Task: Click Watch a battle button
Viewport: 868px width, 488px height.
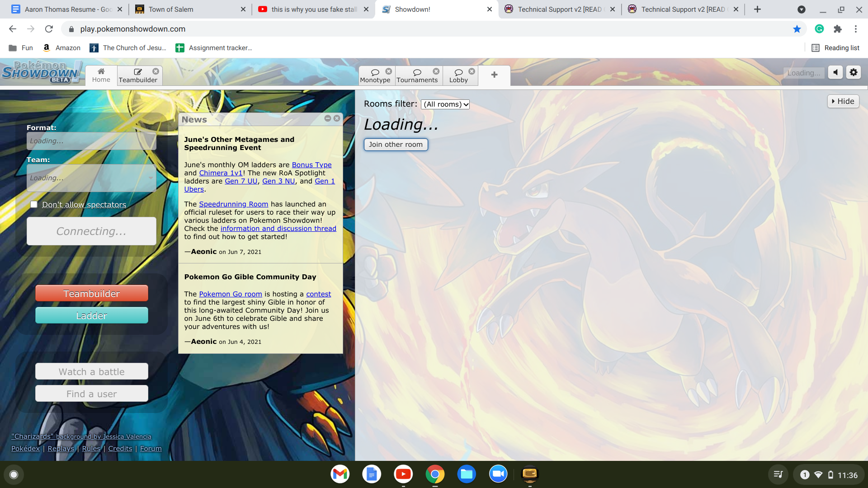Action: click(91, 371)
